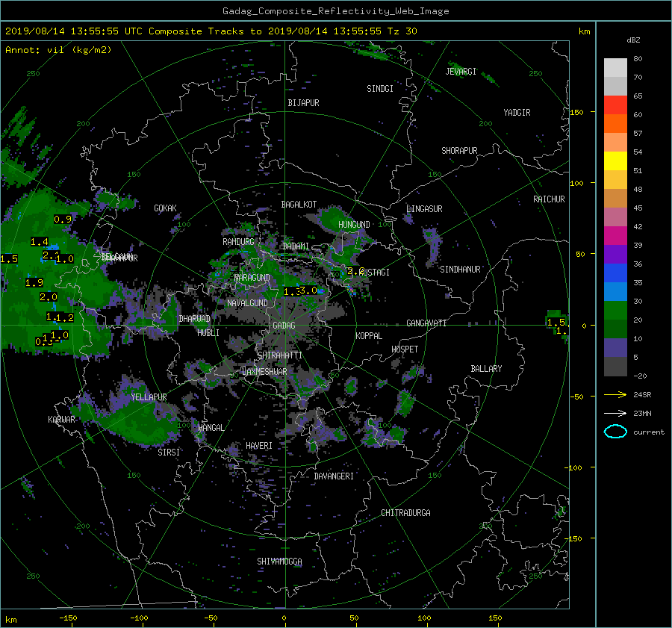Click the 3.0 VIL storm annotation
The image size is (672, 628).
tap(308, 290)
